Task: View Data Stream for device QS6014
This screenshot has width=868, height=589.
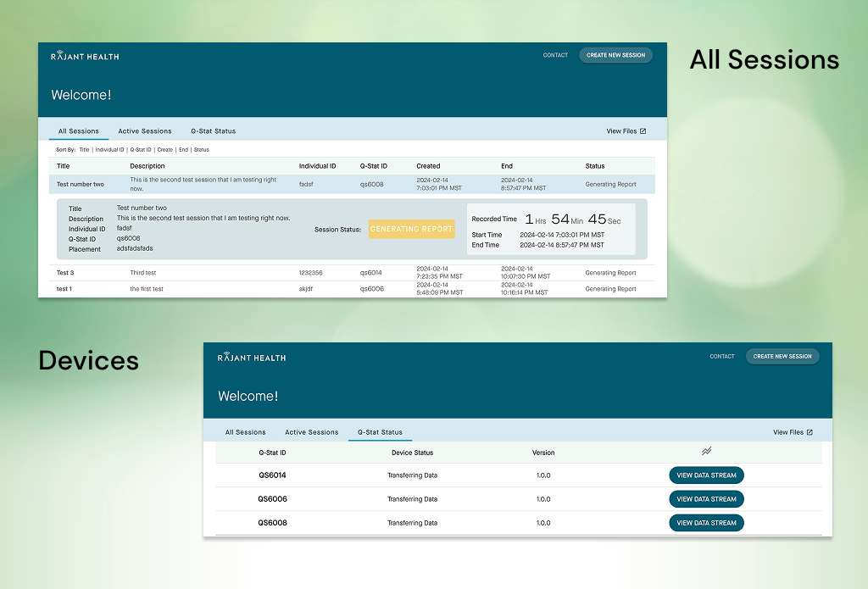Action: pos(706,475)
